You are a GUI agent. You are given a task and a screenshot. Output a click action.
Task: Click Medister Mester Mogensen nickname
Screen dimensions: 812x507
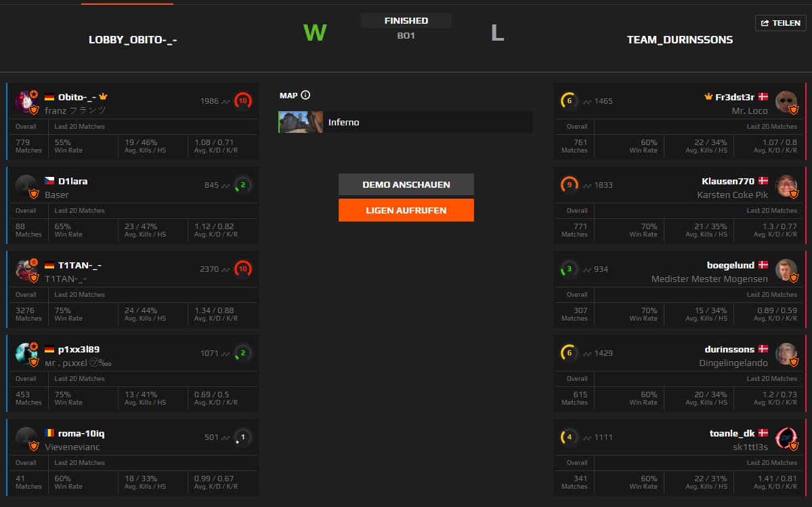click(x=710, y=279)
